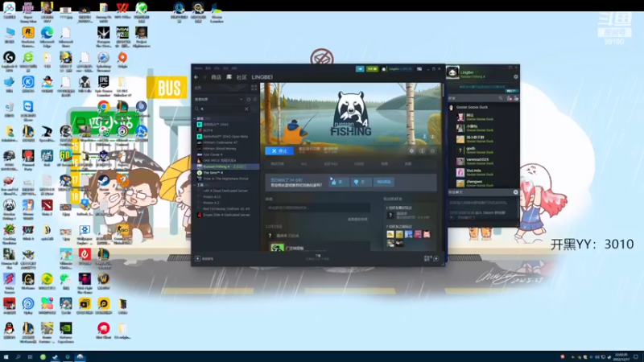Open the Steam menu in title bar

198,68
